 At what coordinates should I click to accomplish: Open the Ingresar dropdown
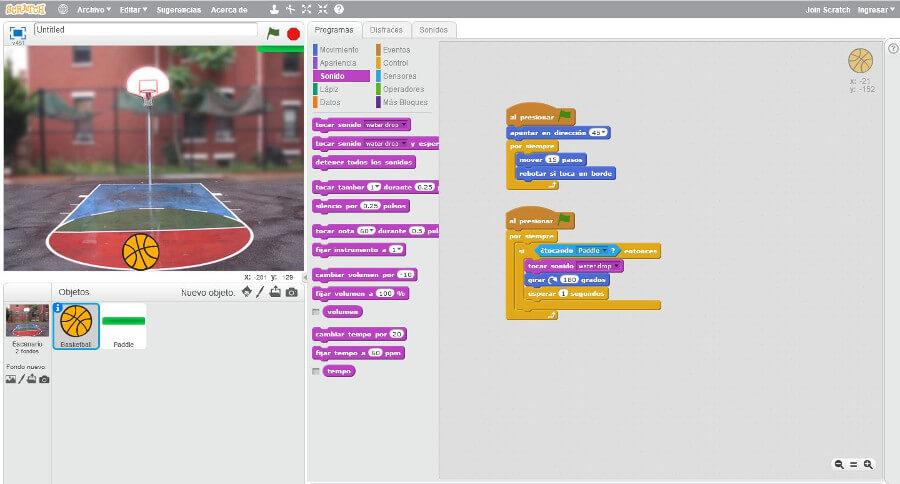click(876, 10)
